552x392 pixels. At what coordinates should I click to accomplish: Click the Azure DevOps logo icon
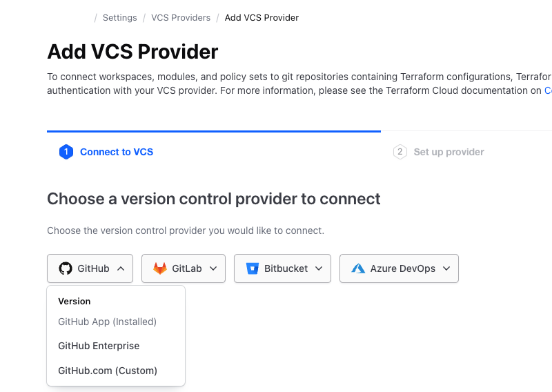(358, 268)
